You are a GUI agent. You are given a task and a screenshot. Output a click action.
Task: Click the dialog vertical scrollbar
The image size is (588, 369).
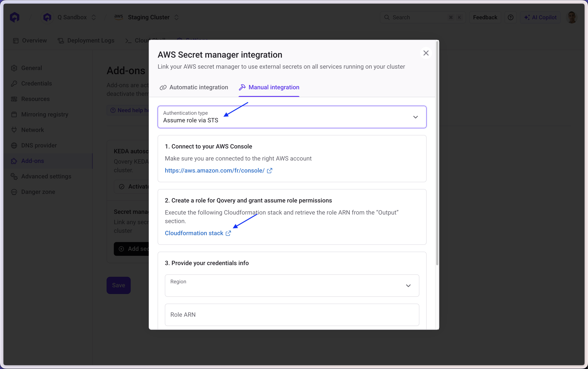coord(437,153)
